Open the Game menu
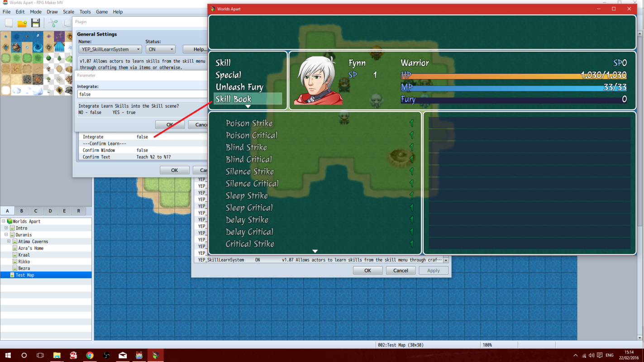The image size is (644, 362). [x=102, y=12]
